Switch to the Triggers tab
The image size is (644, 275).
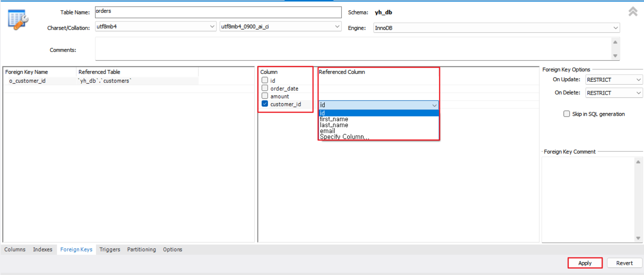point(110,250)
